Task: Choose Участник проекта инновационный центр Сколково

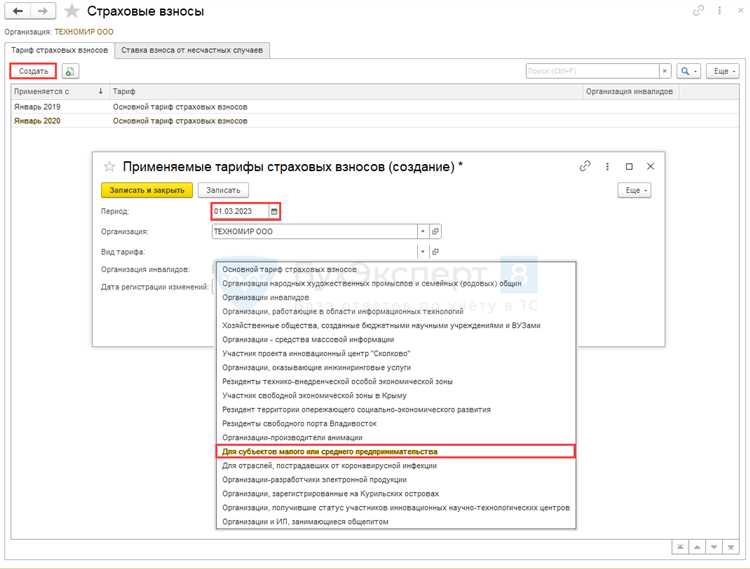Action: [396, 353]
